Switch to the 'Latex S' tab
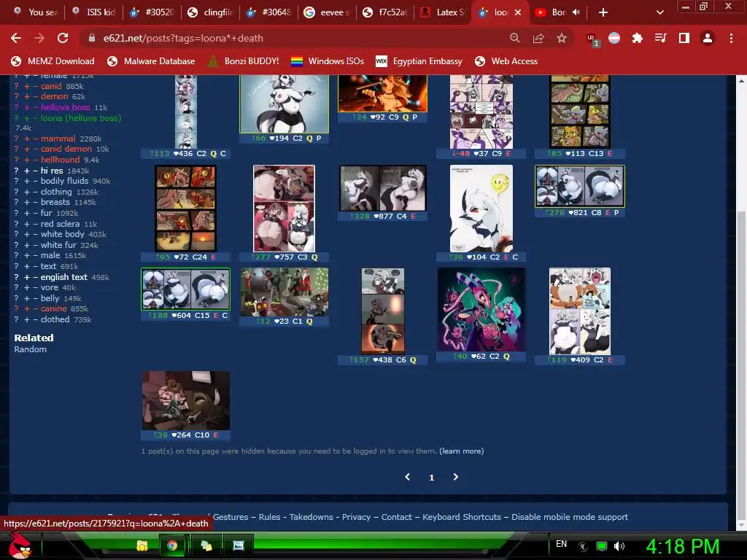The width and height of the screenshot is (747, 560). point(444,12)
